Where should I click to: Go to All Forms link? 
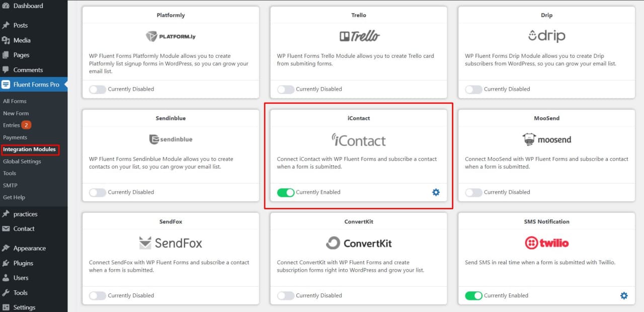point(15,101)
